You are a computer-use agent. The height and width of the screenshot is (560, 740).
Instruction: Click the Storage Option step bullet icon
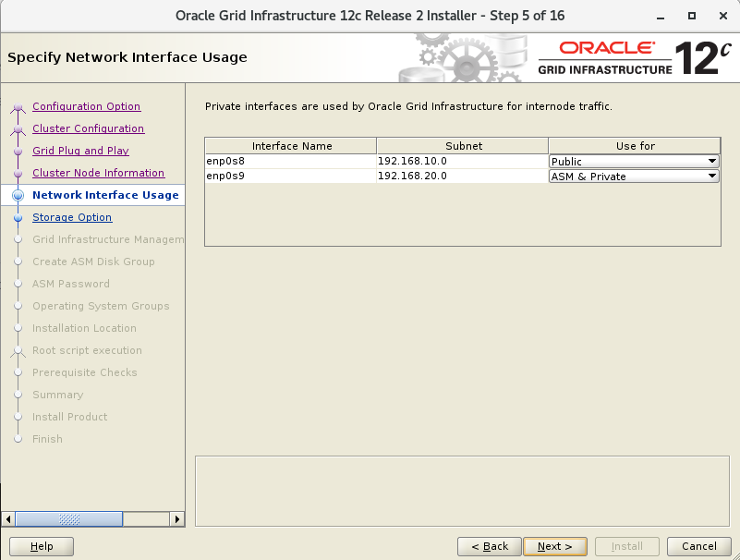coord(17,218)
